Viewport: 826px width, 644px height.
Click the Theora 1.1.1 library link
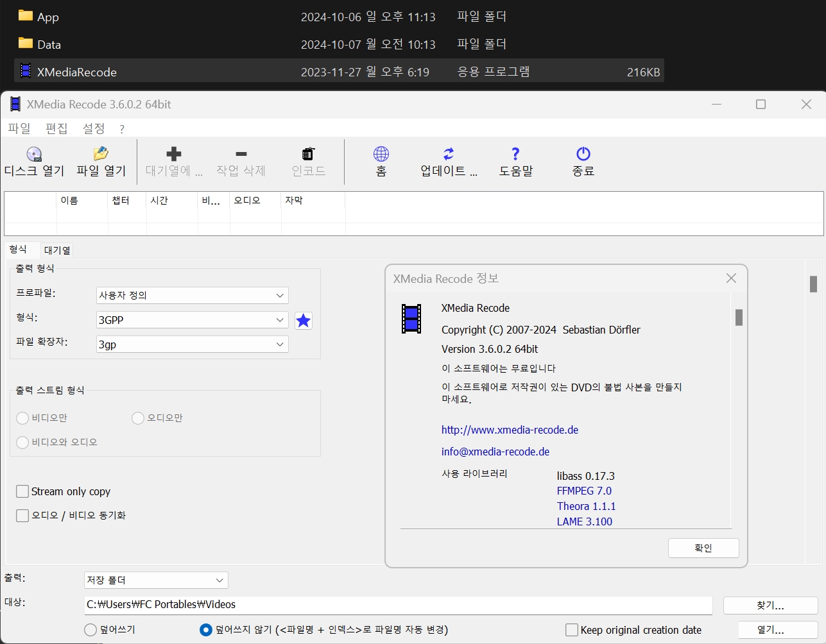(586, 506)
